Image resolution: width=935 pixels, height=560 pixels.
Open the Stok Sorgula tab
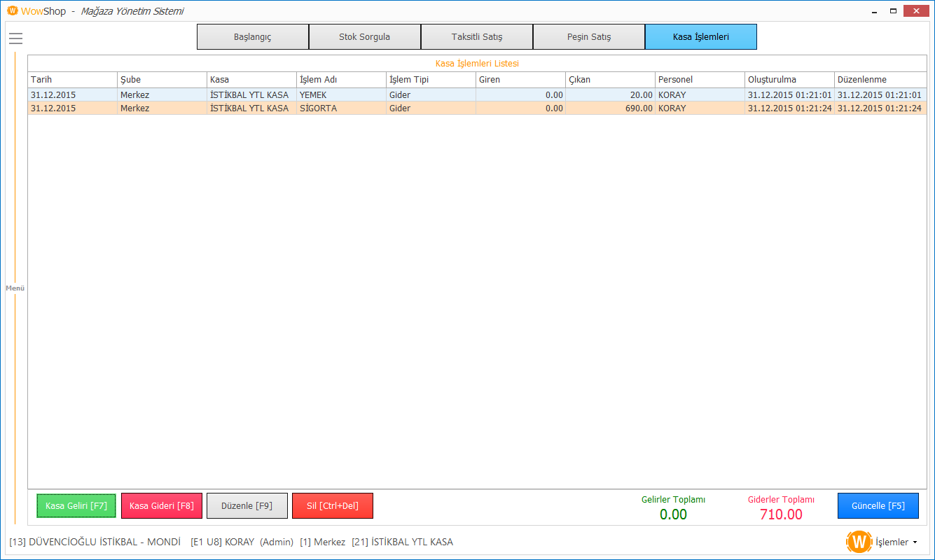coord(364,37)
